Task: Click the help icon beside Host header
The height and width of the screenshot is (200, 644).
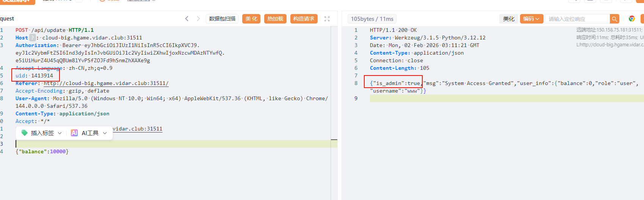Action: tap(33, 38)
